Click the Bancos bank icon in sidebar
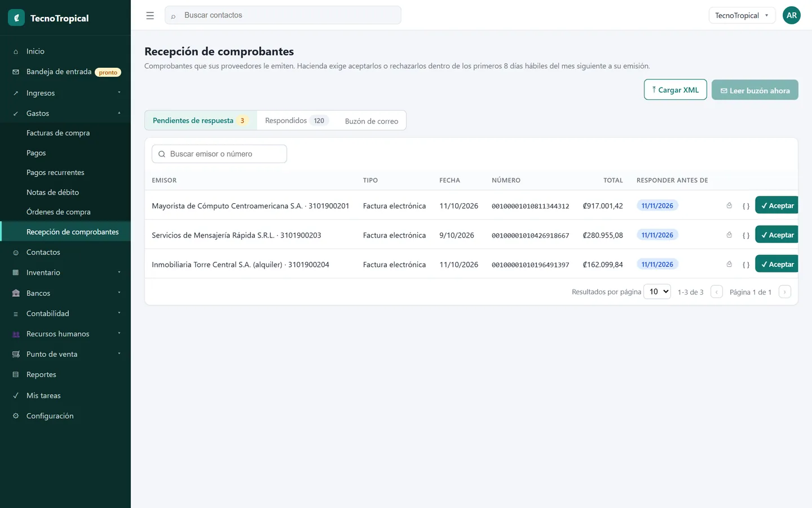Viewport: 812px width, 508px height. coord(16,293)
